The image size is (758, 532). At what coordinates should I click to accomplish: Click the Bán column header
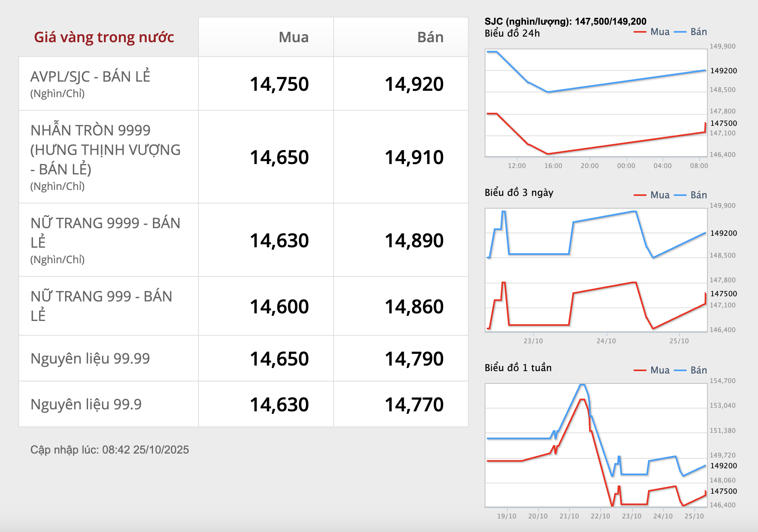(x=430, y=37)
